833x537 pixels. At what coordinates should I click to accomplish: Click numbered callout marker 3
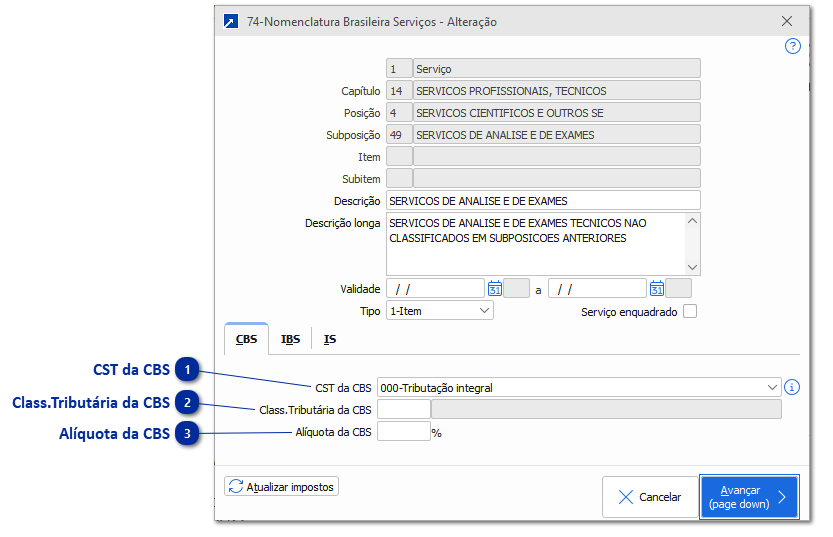(188, 433)
